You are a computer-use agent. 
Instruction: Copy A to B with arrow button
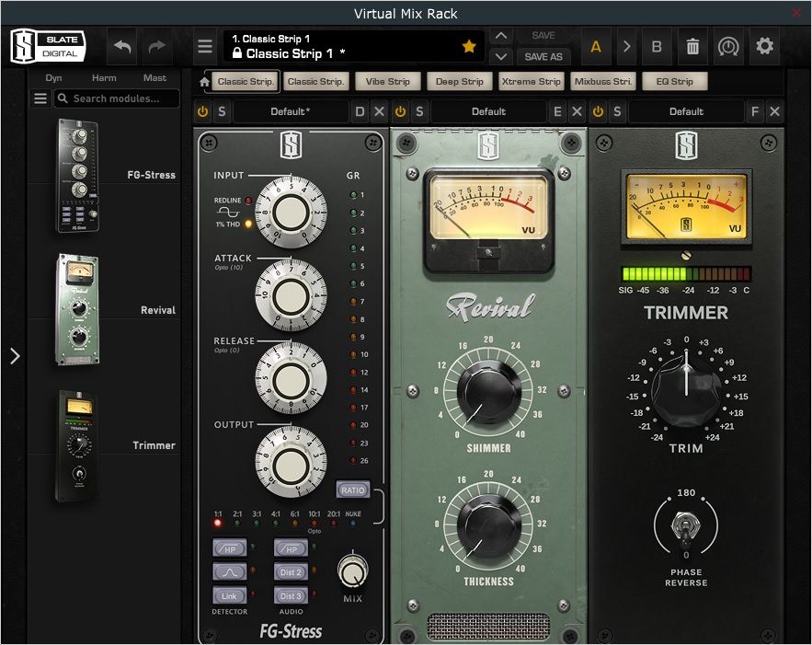626,47
